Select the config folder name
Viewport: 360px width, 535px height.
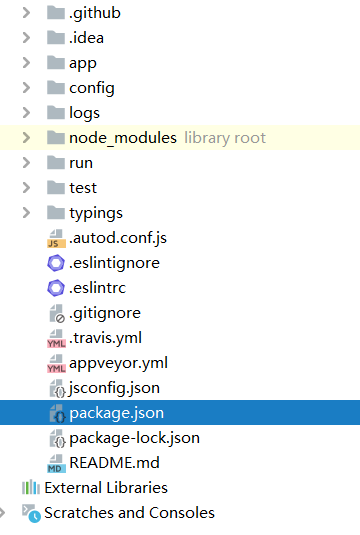click(x=92, y=88)
